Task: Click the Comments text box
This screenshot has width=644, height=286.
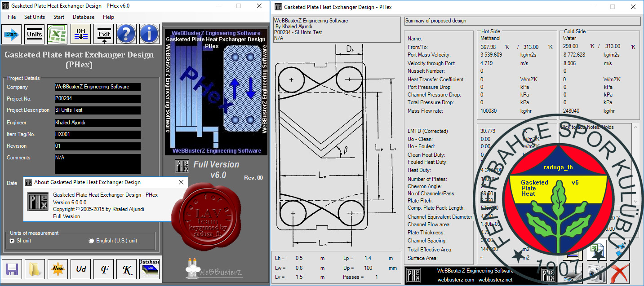Action: coord(98,164)
